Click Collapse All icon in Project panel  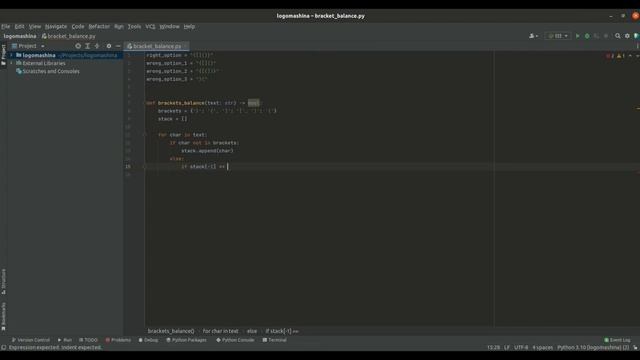pyautogui.click(x=97, y=46)
